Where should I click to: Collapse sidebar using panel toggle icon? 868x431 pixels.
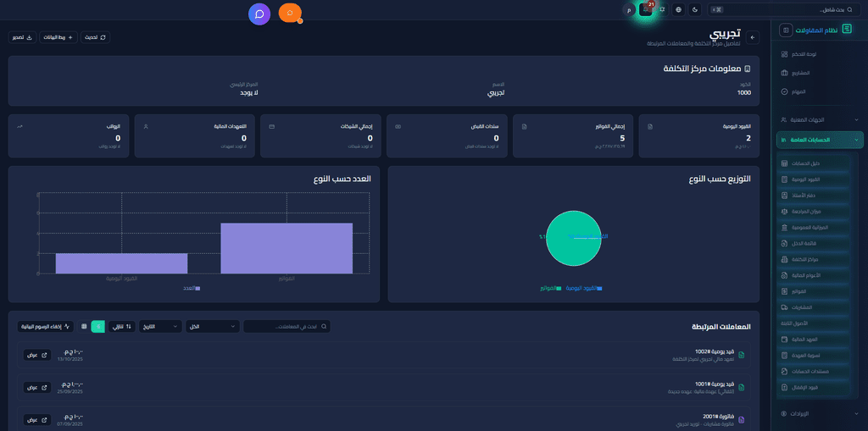tap(786, 30)
